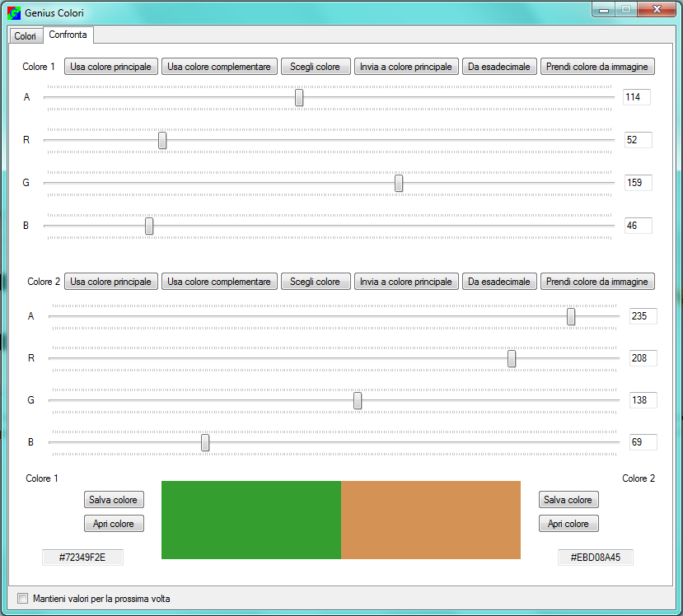Click Salva colore under Colore 1
This screenshot has height=616, width=683.
tap(113, 500)
